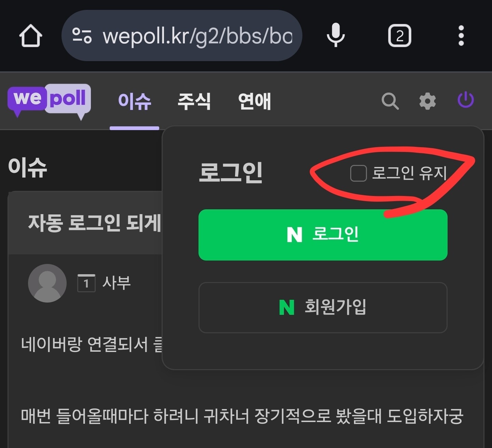Open the post title 자동 로그인 되게
The height and width of the screenshot is (448, 492).
(x=95, y=223)
